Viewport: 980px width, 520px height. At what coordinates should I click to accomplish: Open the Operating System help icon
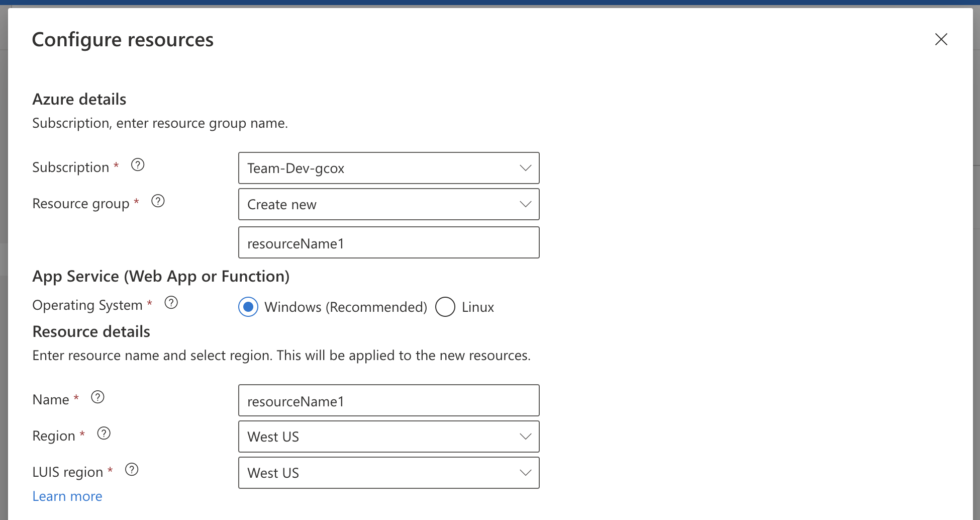tap(171, 302)
